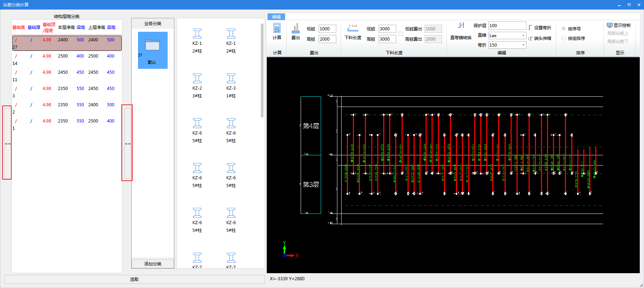Click the 下料长度 高桩 3000 field

click(387, 39)
